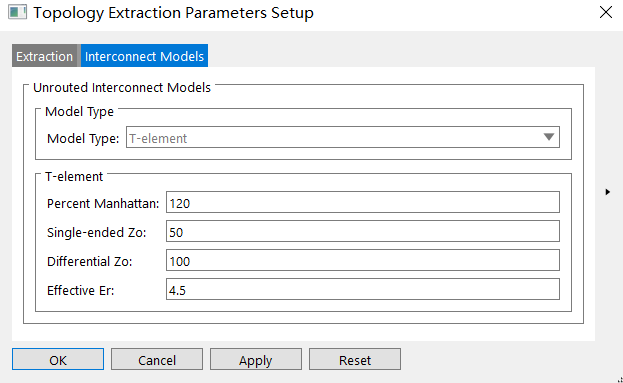Open the Model Type dropdown arrow

[x=549, y=137]
